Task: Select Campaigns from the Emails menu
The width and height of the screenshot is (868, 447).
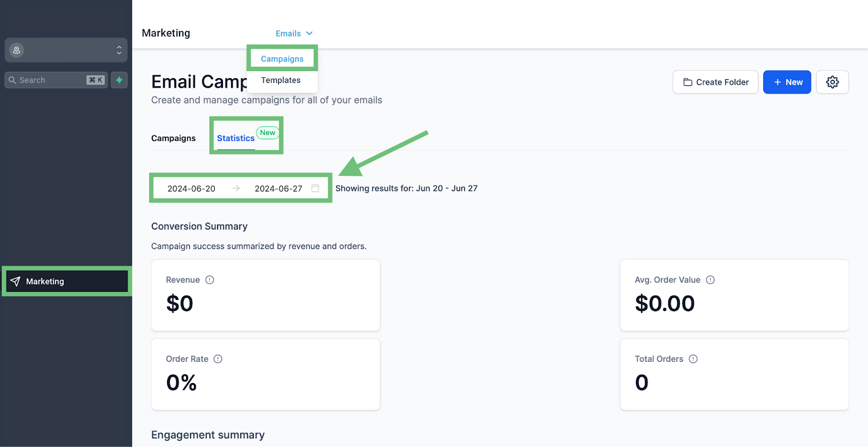Action: pyautogui.click(x=282, y=59)
